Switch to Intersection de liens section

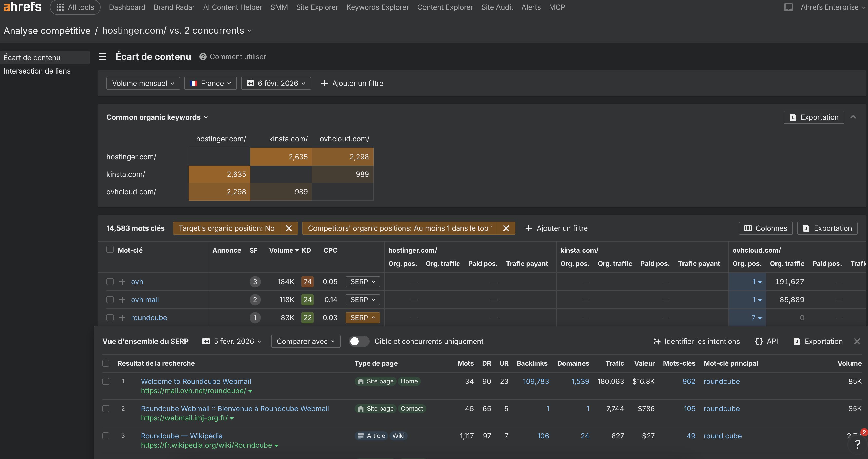[37, 71]
